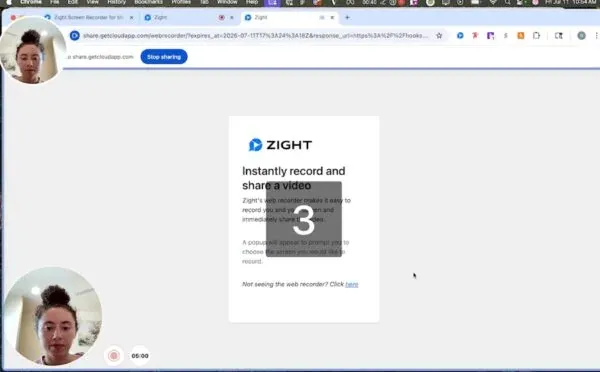Switch to the Zight Screen Recorder tab
Viewport: 600px width, 372px height.
point(88,18)
